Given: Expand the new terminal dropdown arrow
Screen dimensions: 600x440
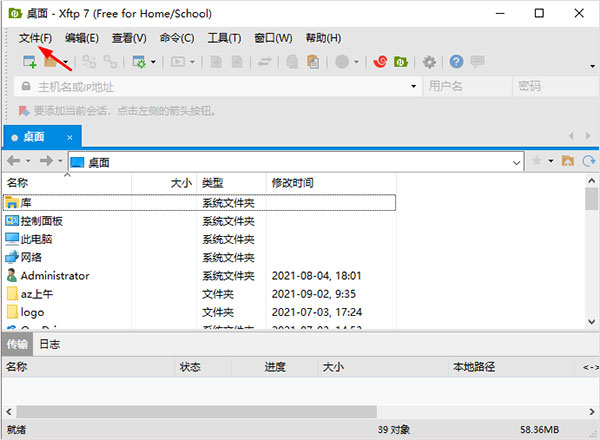Looking at the screenshot, I should tap(192, 62).
